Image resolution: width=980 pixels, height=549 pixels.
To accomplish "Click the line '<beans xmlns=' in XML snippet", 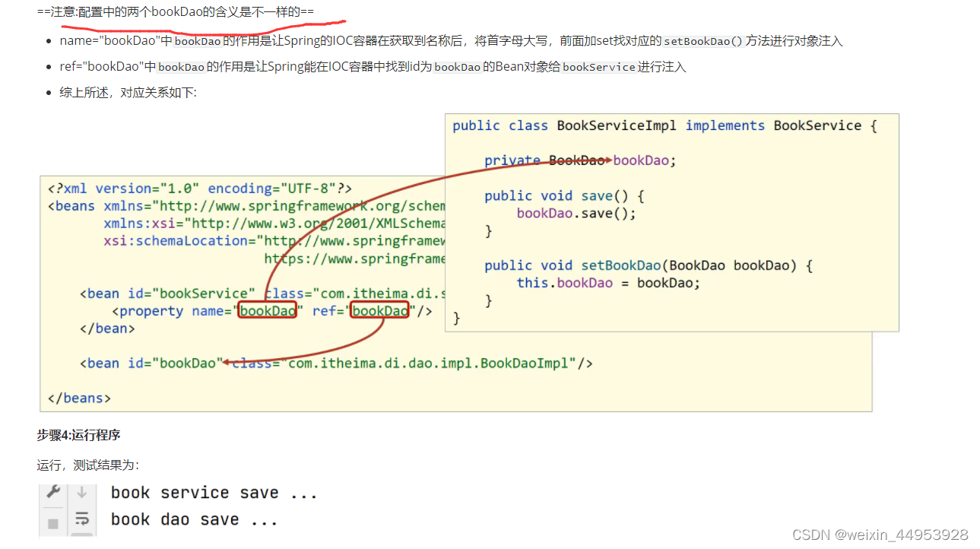I will click(246, 206).
